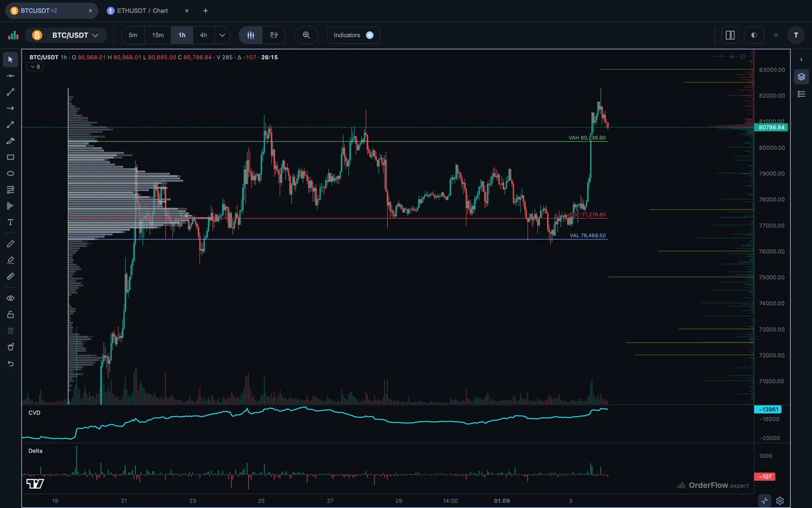Toggle dark/light theme contrast button

point(754,35)
